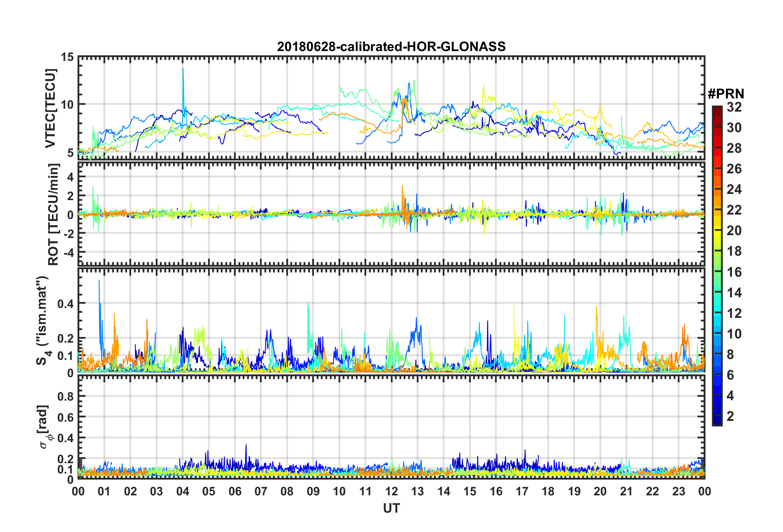Click the x-axis tick label 18
This screenshot has width=783, height=532.
click(x=548, y=491)
